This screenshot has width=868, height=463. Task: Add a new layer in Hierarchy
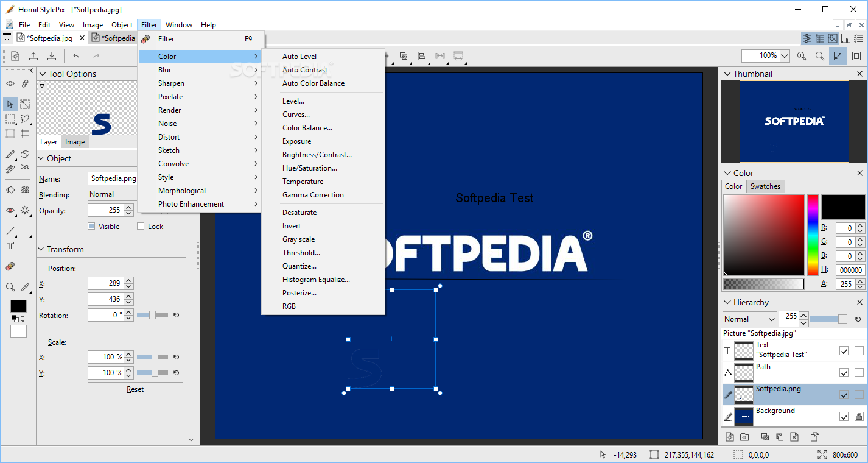tap(730, 437)
